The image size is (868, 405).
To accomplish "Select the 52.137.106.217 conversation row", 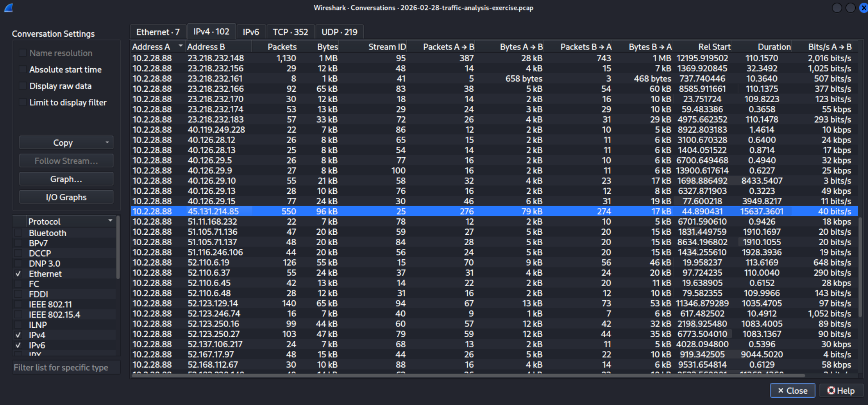I will click(x=494, y=344).
